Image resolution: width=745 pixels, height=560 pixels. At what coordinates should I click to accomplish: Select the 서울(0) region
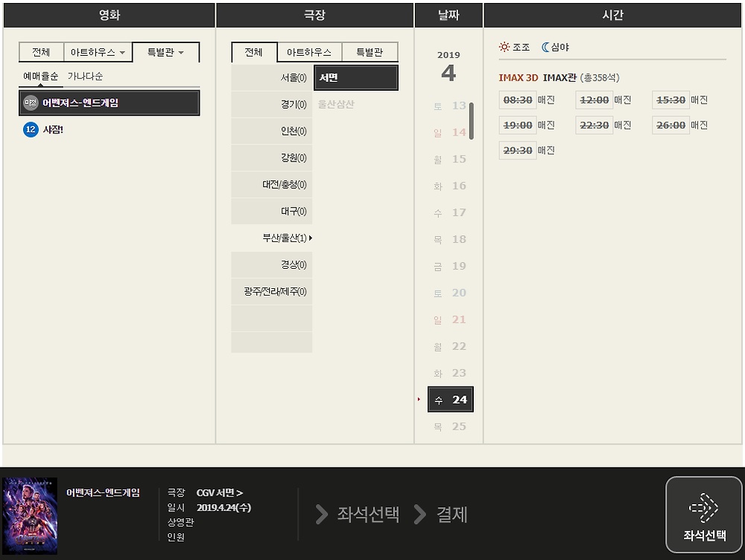pos(272,77)
